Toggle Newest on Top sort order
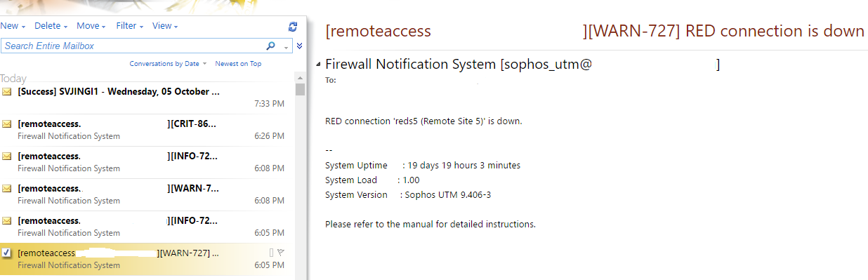Screen dimensions: 868x280 click(x=238, y=64)
